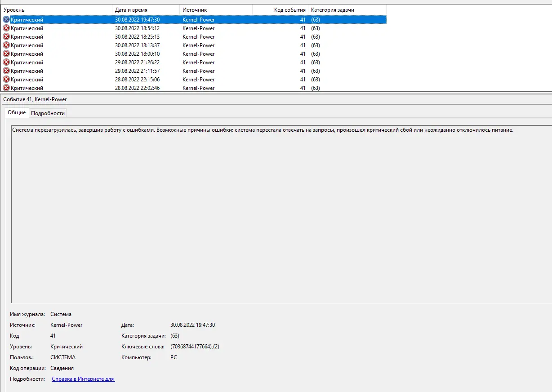This screenshot has width=552, height=392.
Task: Click critical error icon of 28.08.2022 22:02:46 event
Action: coord(6,88)
